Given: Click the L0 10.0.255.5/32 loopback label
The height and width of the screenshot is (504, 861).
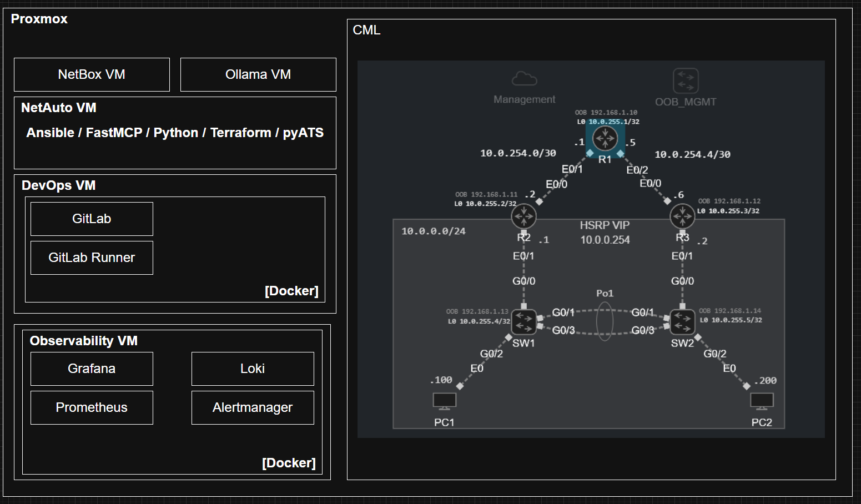Looking at the screenshot, I should pyautogui.click(x=731, y=320).
